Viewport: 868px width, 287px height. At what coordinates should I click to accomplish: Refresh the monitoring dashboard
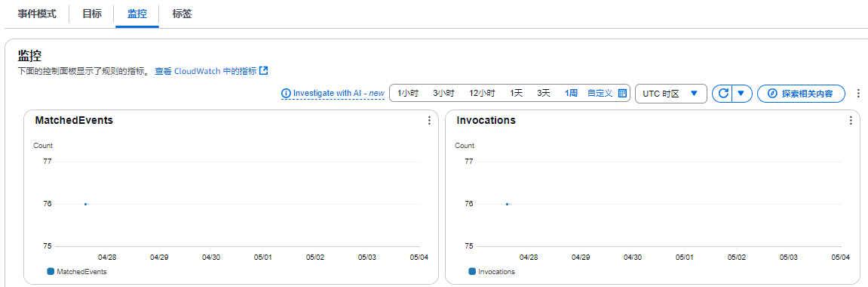pyautogui.click(x=722, y=93)
